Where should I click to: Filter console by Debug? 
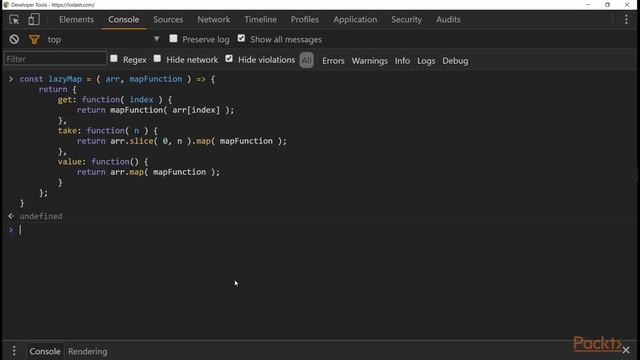pyautogui.click(x=455, y=61)
